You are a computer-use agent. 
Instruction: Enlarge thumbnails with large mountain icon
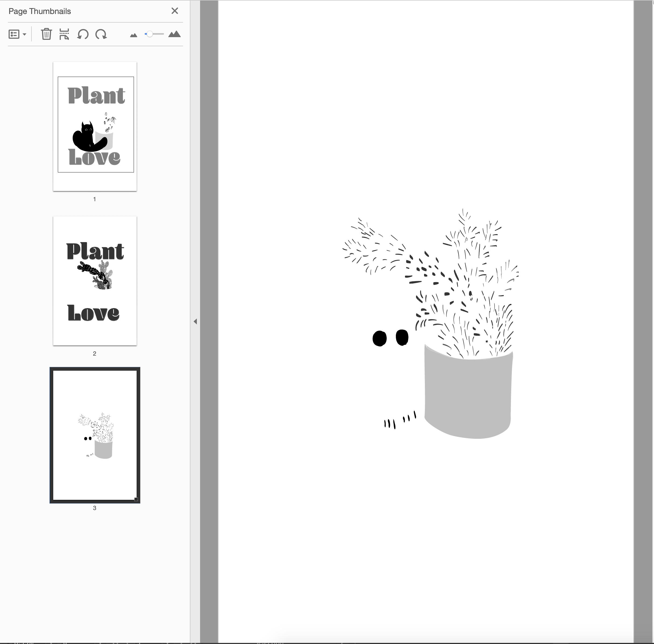tap(174, 34)
